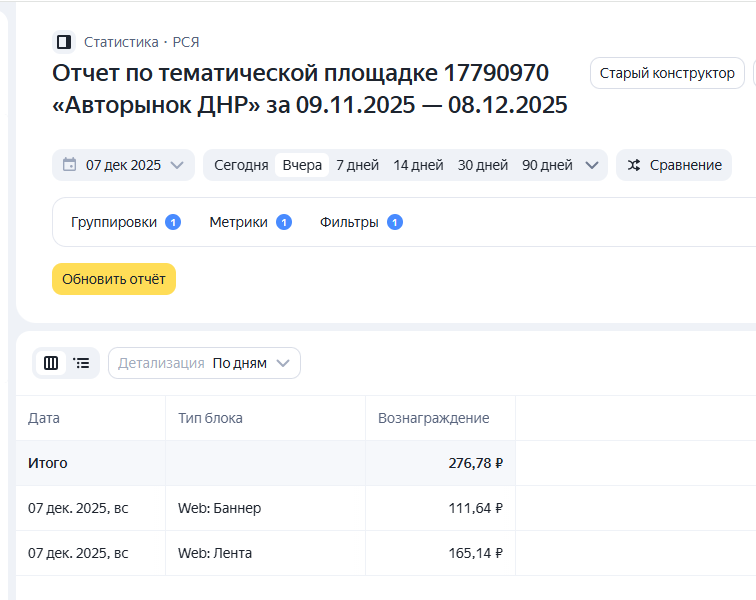
Task: Expand more period presets chevron after 90 дней
Action: click(592, 165)
